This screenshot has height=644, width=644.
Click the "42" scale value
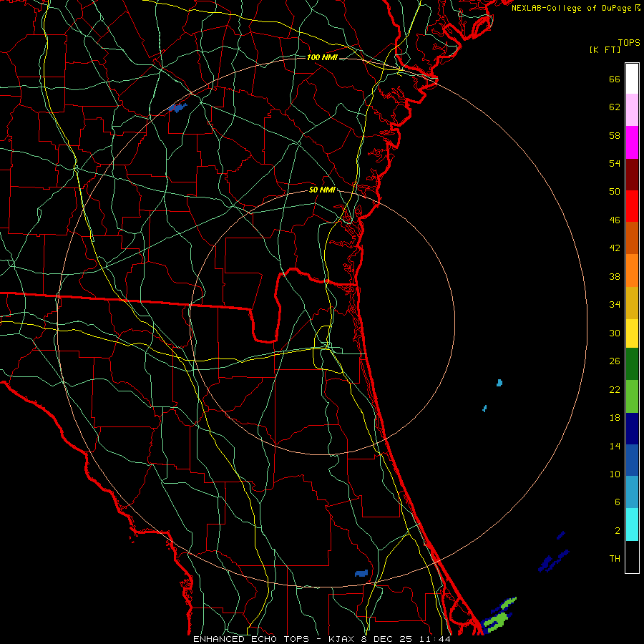tap(615, 248)
